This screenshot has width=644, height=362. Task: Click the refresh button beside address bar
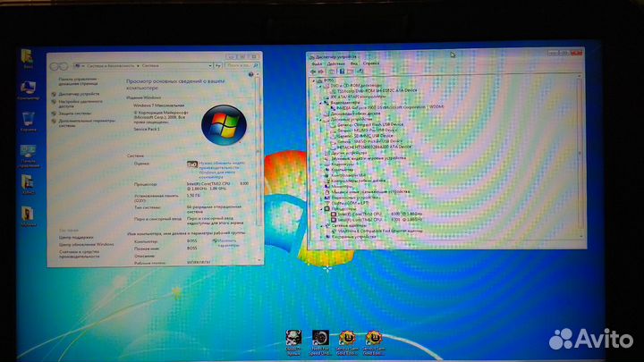pos(218,65)
